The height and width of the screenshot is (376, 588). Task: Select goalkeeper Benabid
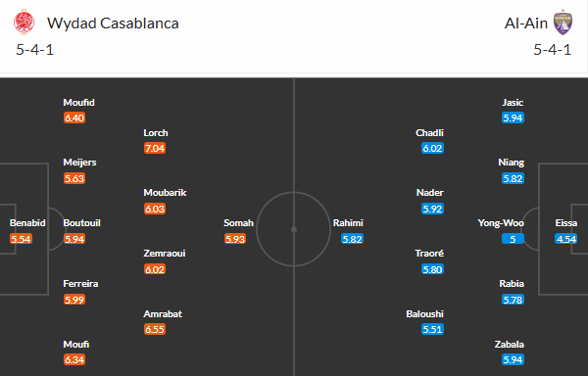(x=27, y=223)
